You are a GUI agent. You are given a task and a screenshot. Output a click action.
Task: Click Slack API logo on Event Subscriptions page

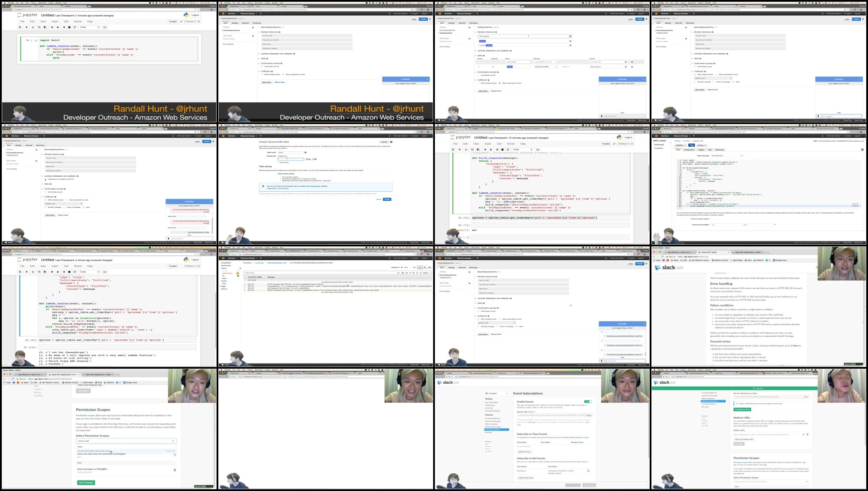[448, 382]
